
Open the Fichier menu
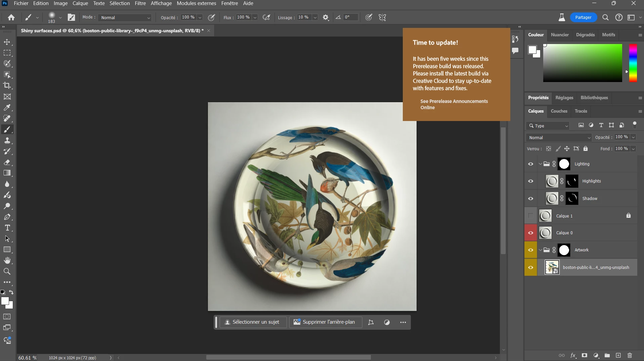21,3
